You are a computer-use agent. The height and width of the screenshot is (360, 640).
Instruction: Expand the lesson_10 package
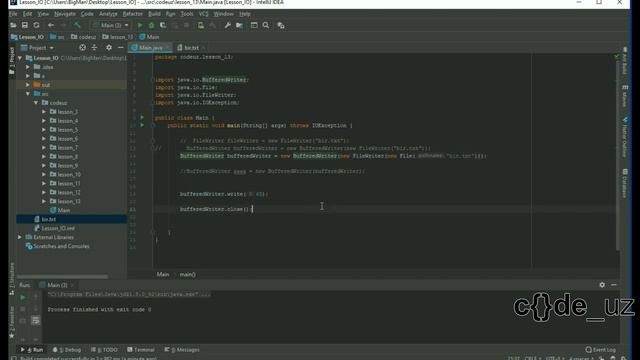[44, 175]
